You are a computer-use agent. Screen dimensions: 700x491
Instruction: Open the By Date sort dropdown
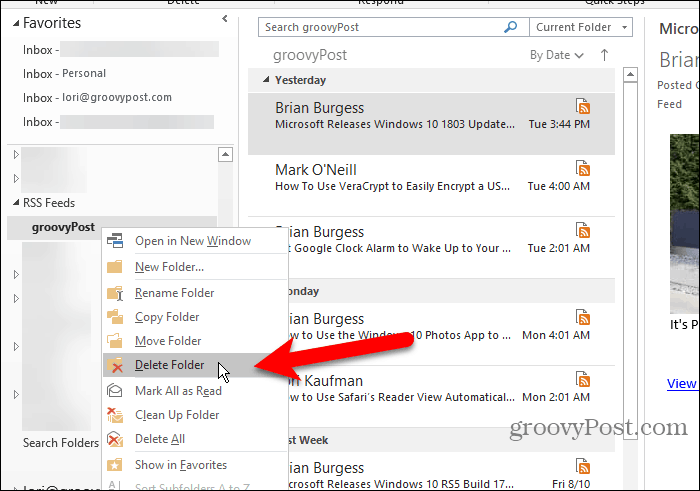click(556, 55)
